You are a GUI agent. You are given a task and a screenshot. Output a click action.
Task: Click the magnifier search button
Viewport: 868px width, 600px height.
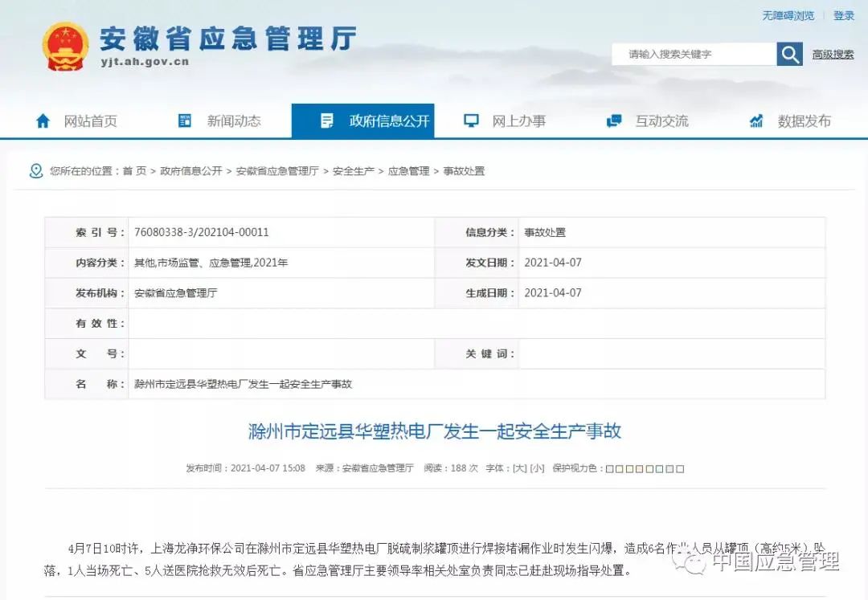point(789,54)
